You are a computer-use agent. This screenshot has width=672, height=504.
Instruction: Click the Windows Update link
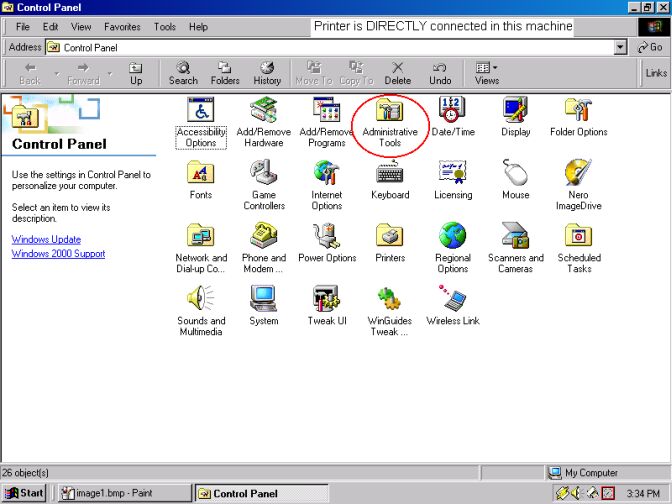tap(46, 240)
